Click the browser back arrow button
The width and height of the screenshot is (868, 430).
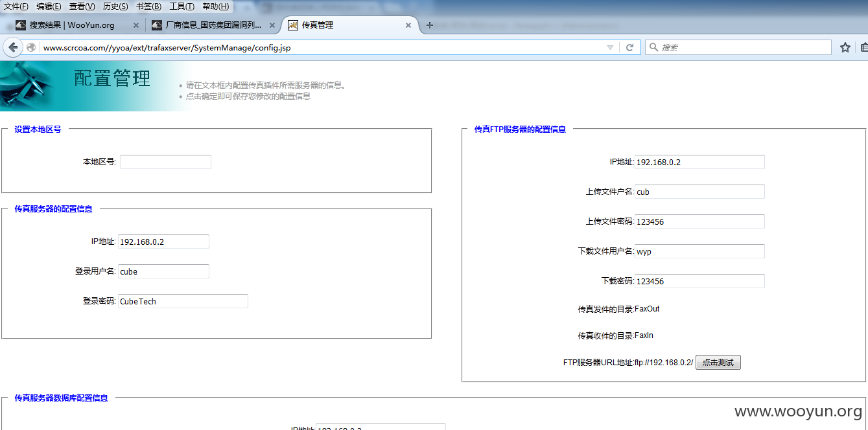coord(13,47)
